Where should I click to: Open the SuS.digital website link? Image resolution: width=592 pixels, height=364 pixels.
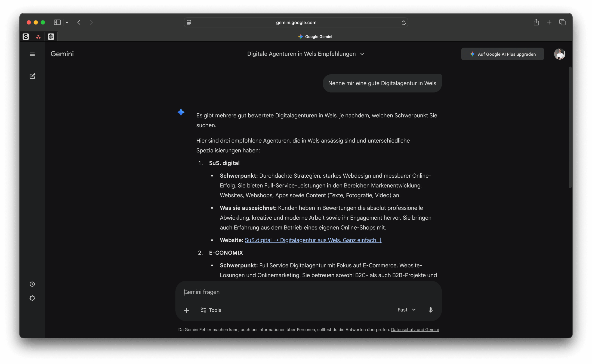coord(313,240)
